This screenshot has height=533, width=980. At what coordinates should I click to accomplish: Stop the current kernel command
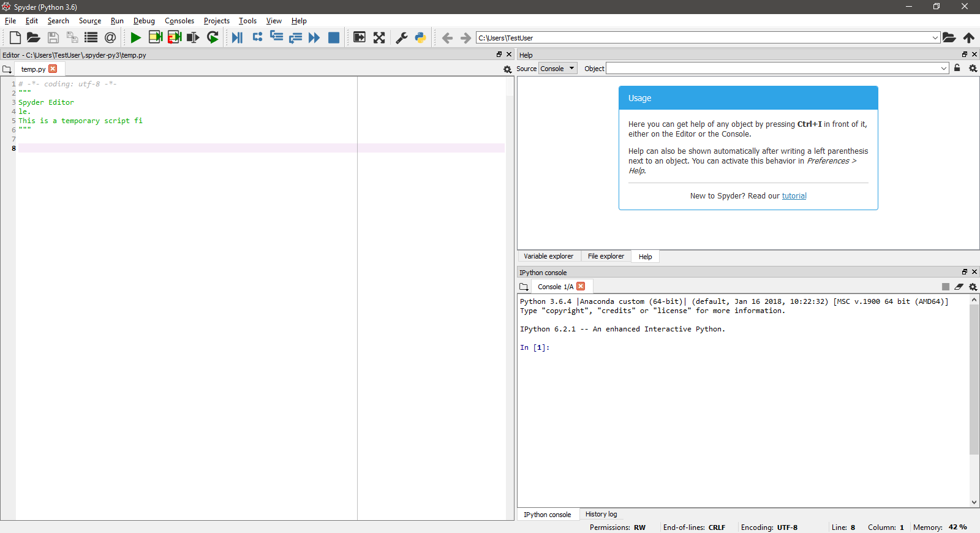pyautogui.click(x=946, y=287)
